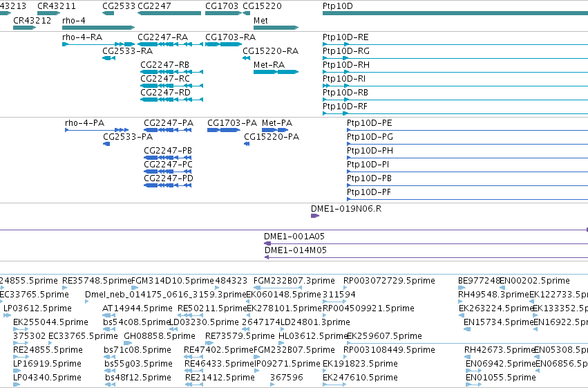Open protein CG2247-PD
The image size is (588, 388).
[169, 178]
